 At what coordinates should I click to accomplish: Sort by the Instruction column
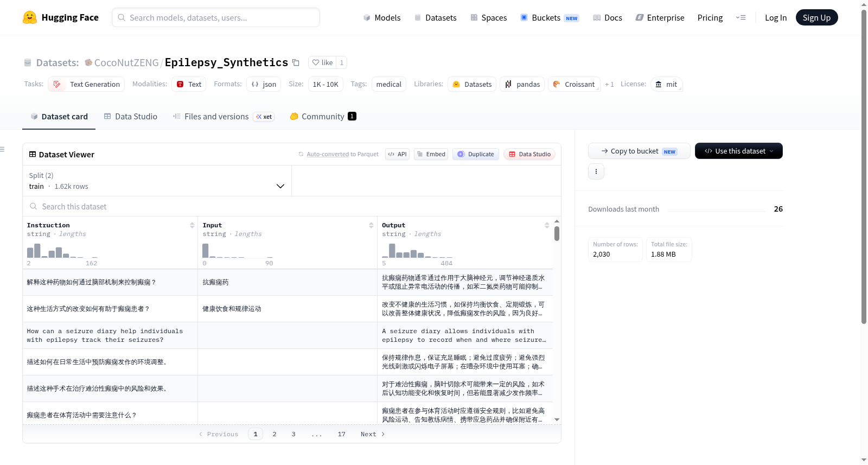(192, 225)
